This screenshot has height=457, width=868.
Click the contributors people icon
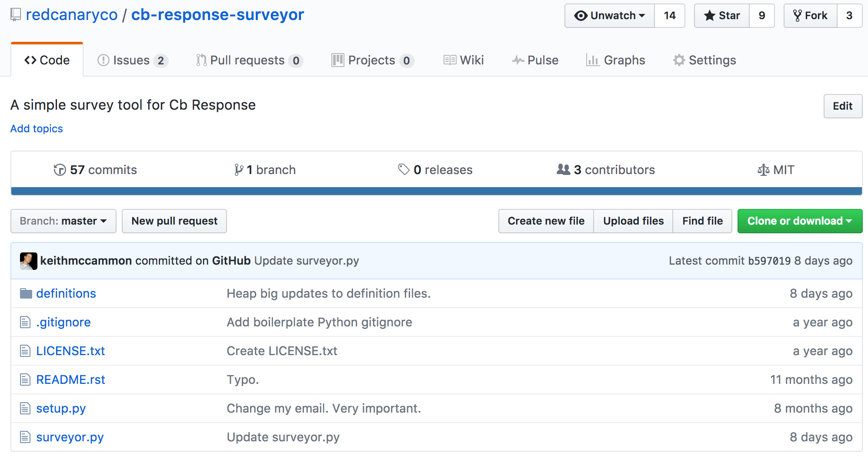click(563, 170)
